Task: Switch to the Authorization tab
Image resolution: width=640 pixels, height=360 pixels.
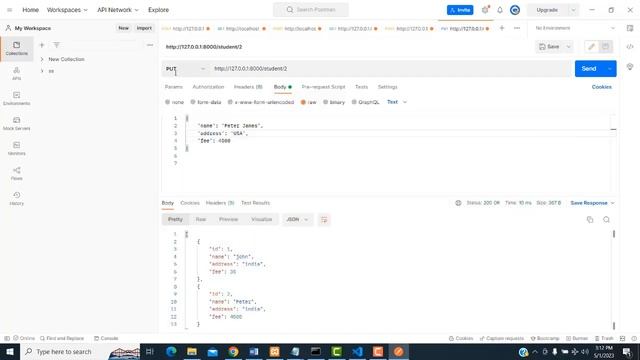Action: click(208, 87)
